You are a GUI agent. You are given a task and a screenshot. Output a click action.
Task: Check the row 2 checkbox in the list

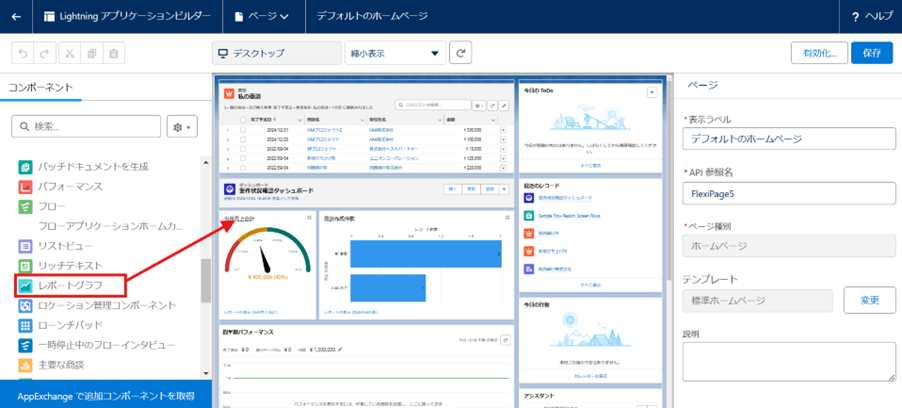click(243, 140)
